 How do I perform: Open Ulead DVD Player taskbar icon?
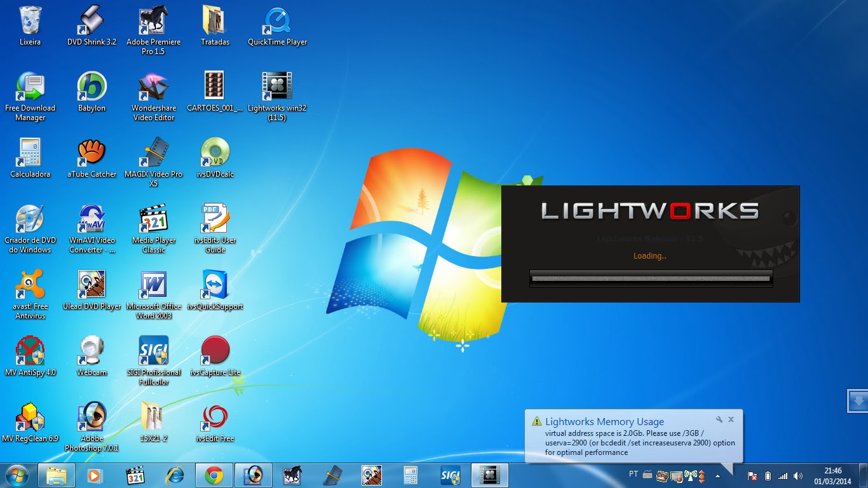tap(371, 475)
